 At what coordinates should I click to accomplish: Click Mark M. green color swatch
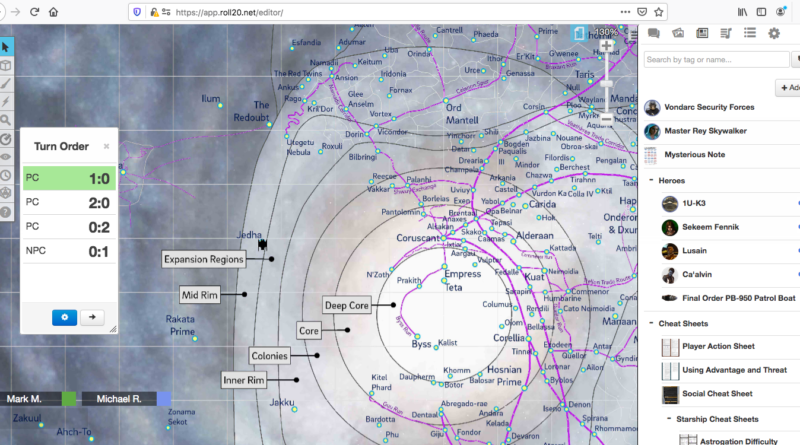click(x=69, y=399)
